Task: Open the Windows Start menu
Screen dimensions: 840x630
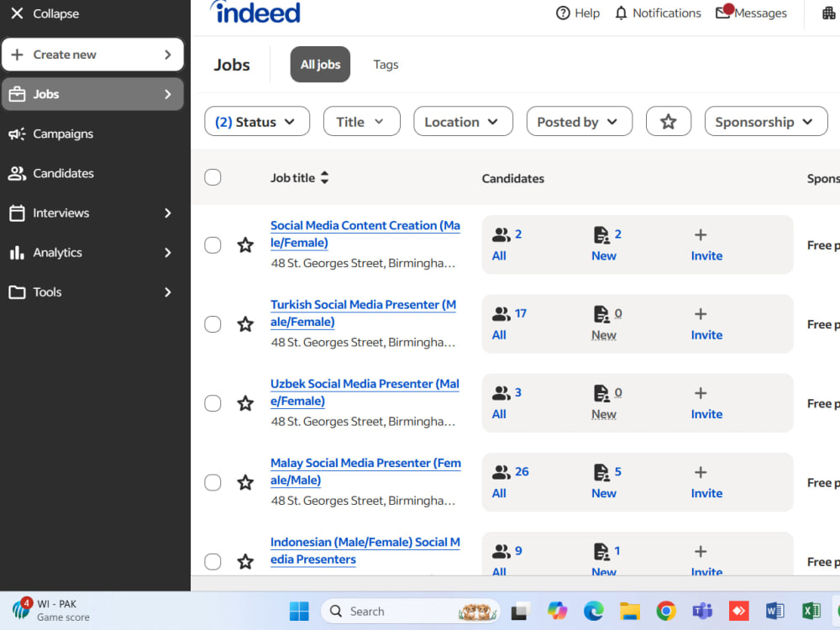Action: 299,612
